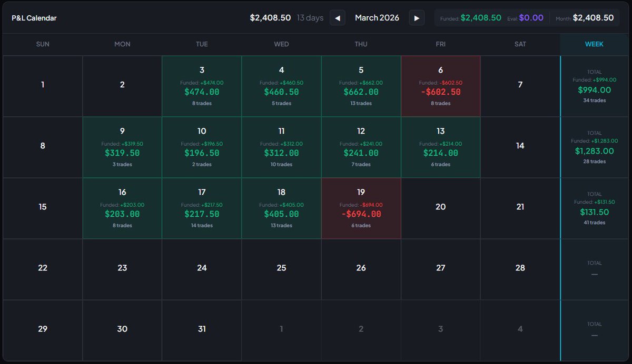
Task: Select March 17 cell $217.50
Action: pos(202,208)
